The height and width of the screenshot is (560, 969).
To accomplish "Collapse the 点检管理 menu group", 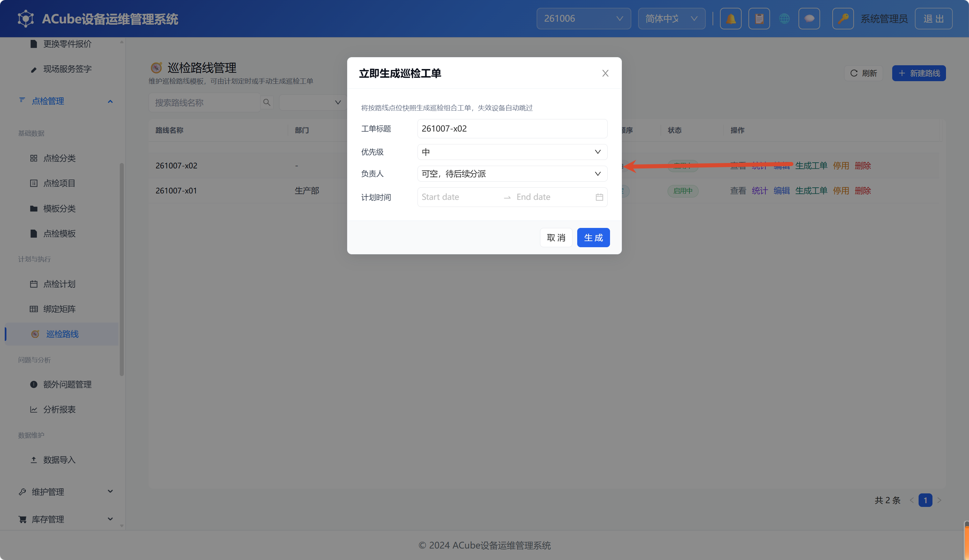I will coord(65,101).
